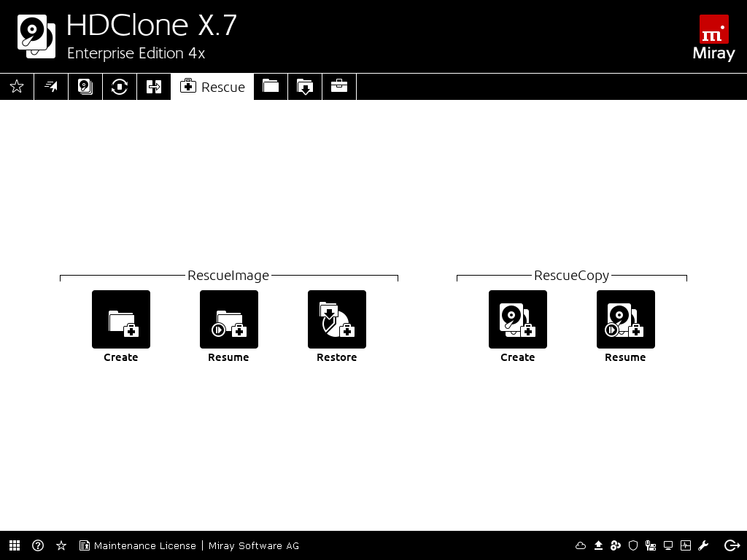The height and width of the screenshot is (560, 747).
Task: Open the folder tab in toolbar
Action: (x=271, y=87)
